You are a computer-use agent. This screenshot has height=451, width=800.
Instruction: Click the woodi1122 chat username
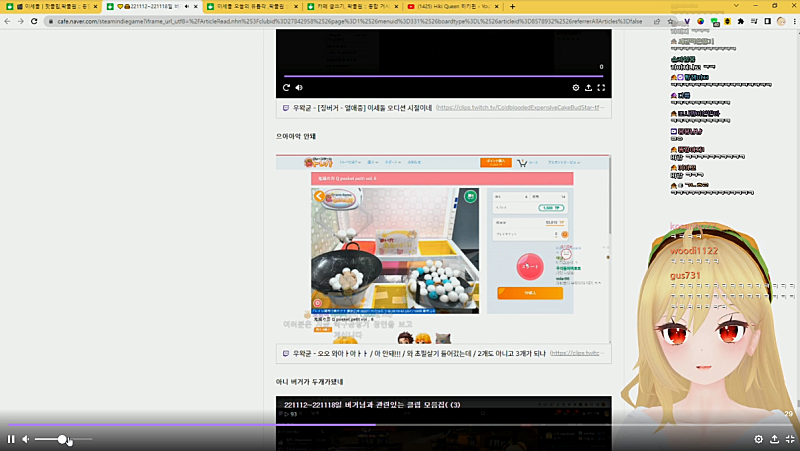click(694, 250)
